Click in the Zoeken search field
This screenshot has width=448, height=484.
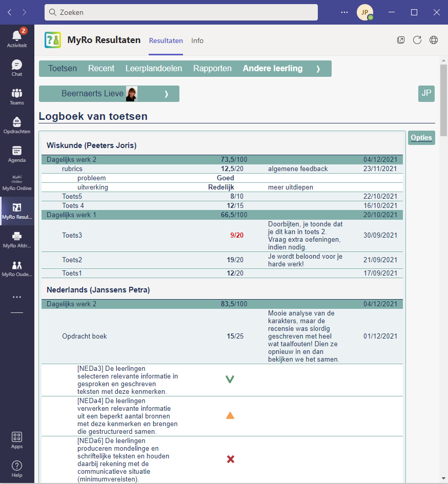(181, 12)
